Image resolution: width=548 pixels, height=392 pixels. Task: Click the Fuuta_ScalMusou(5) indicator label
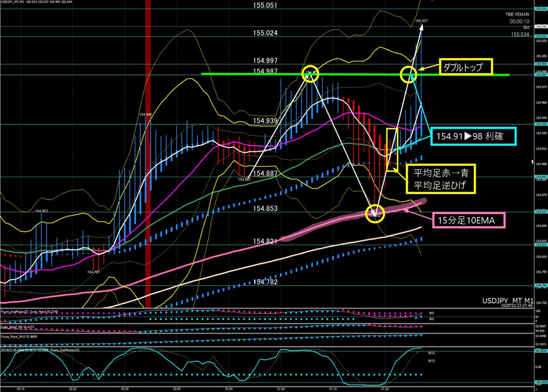(x=14, y=311)
